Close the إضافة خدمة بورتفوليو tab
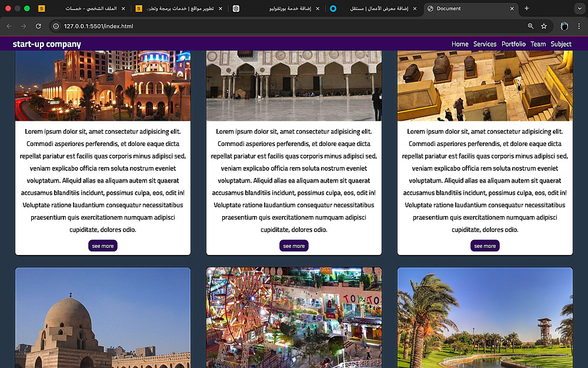The width and height of the screenshot is (588, 368). (x=318, y=8)
